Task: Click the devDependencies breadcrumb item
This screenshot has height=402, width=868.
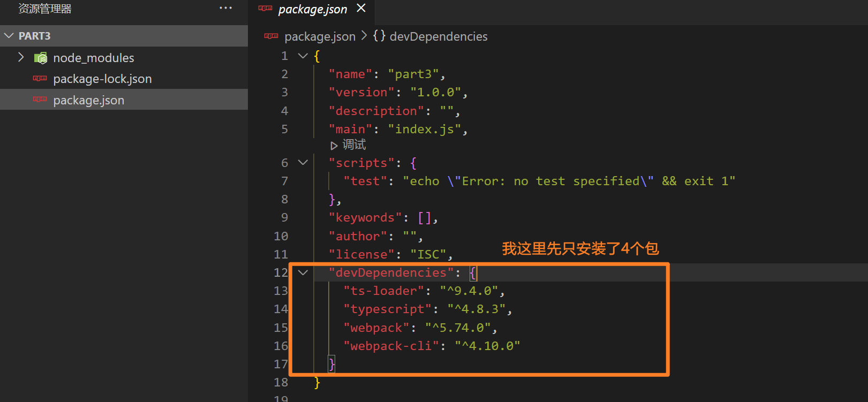Action: click(439, 36)
